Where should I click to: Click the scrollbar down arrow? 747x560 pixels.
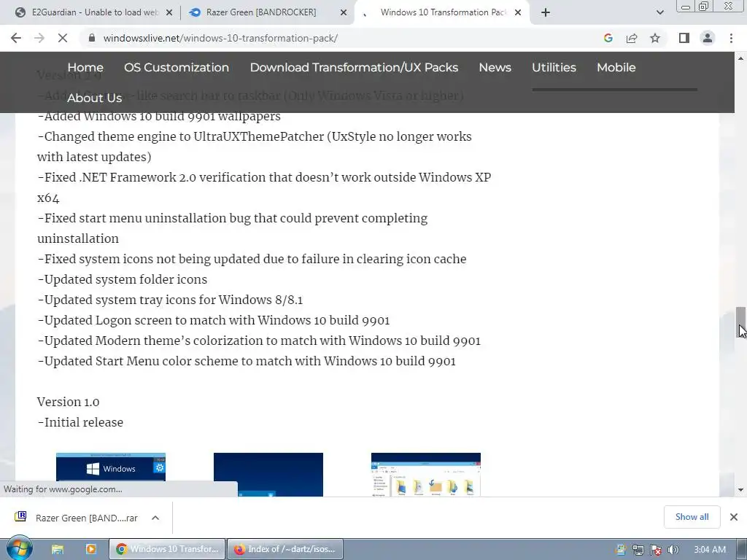[x=740, y=490]
